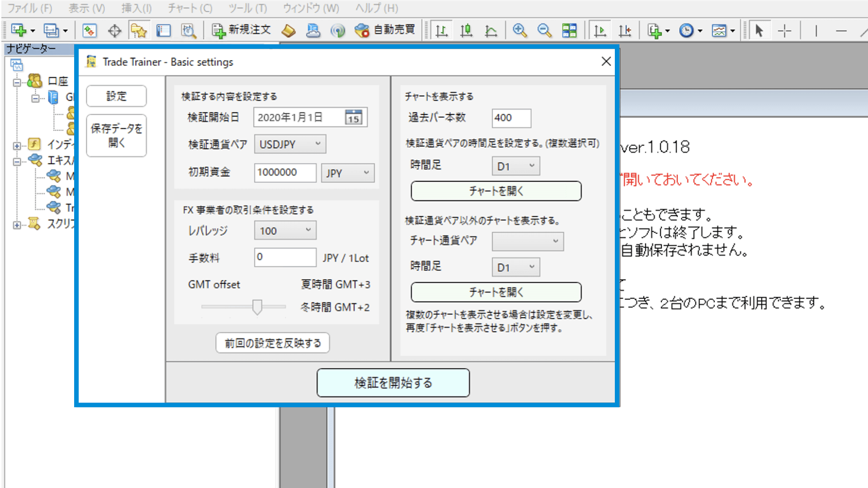868x488 pixels.
Task: Select the Zoom Out magnifier icon
Action: coord(544,30)
